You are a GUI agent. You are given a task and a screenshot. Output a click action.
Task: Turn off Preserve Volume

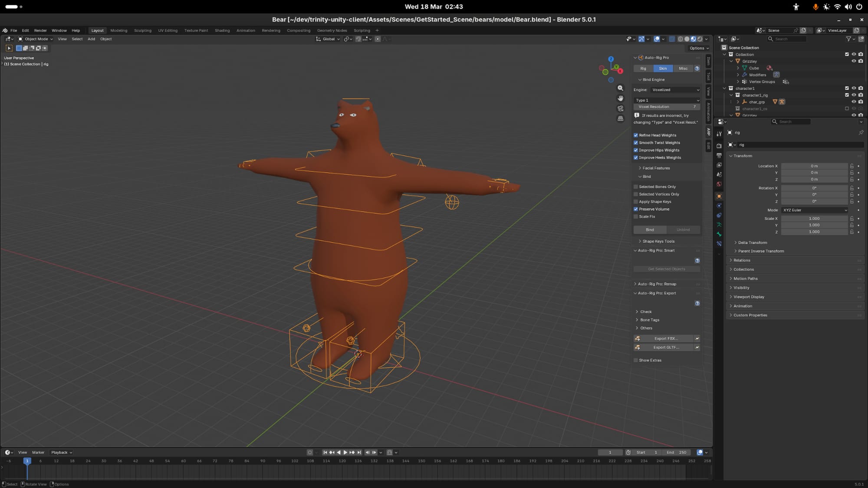click(636, 209)
